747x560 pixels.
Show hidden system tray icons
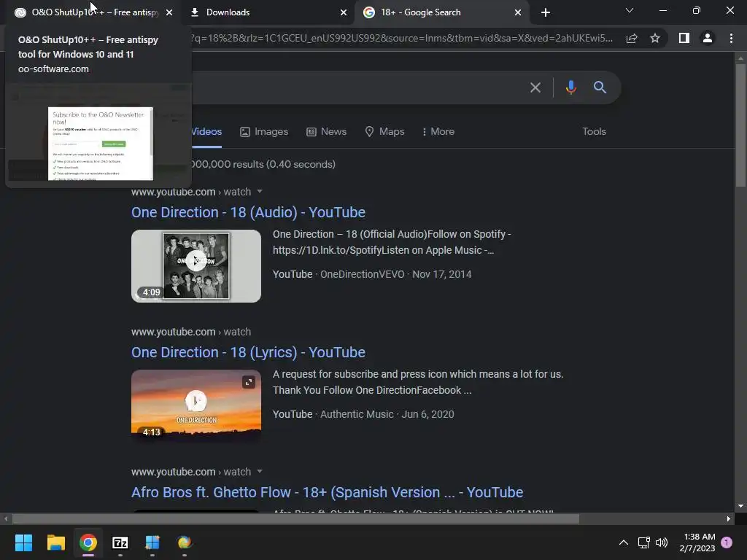623,542
